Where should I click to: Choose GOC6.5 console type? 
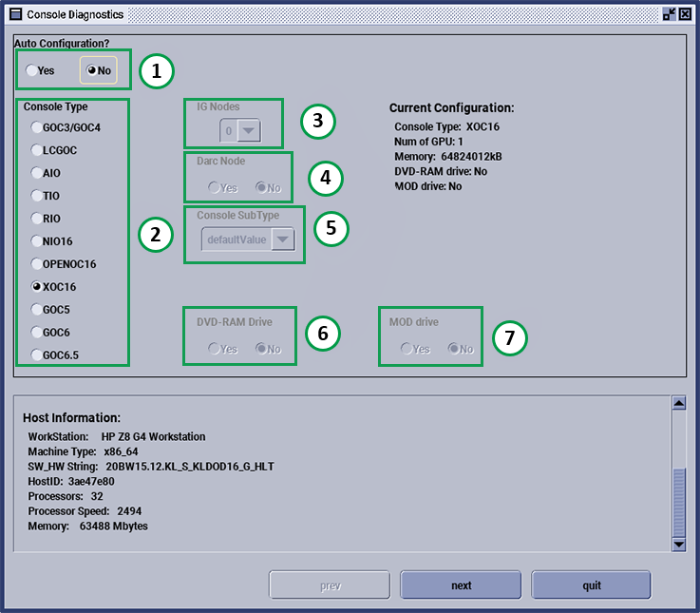36,355
